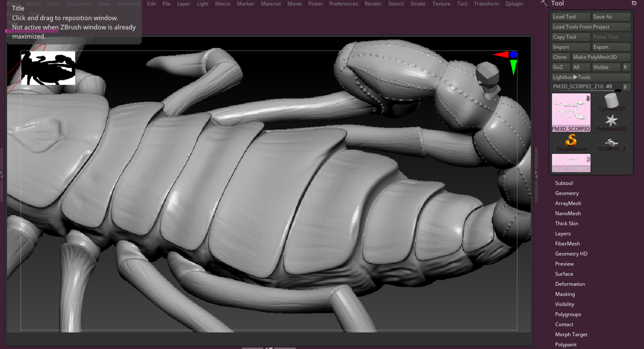Open the Marker menu
Viewport: 644px width, 349px height.
pos(245,4)
